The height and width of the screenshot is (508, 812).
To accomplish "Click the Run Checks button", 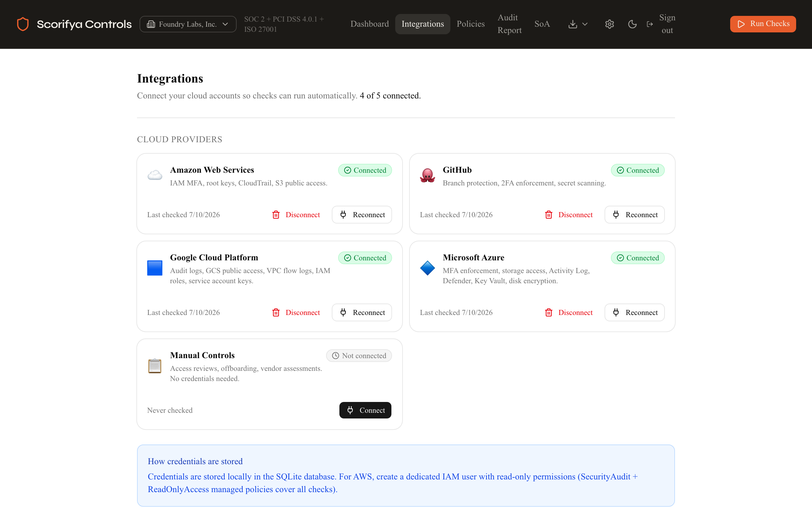I will (x=763, y=24).
